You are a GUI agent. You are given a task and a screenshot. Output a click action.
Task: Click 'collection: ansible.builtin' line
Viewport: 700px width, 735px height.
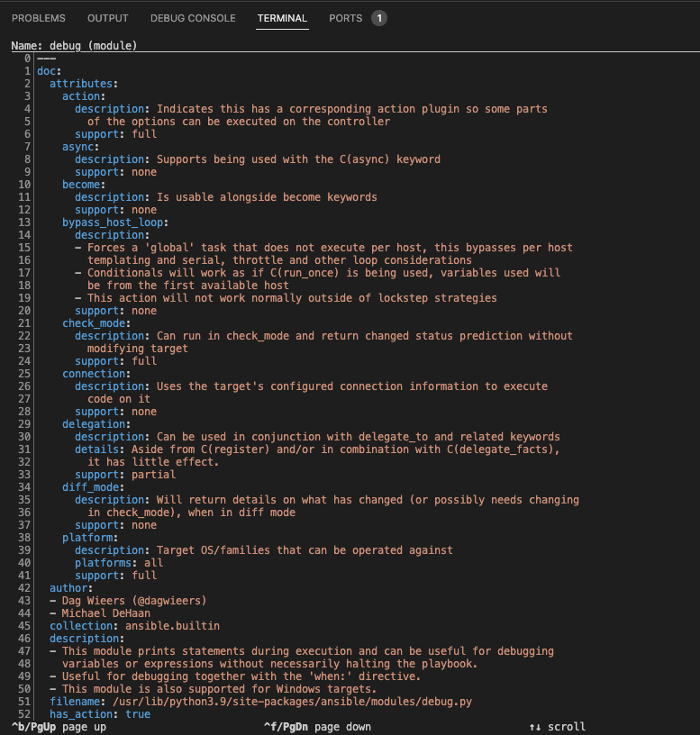point(134,626)
